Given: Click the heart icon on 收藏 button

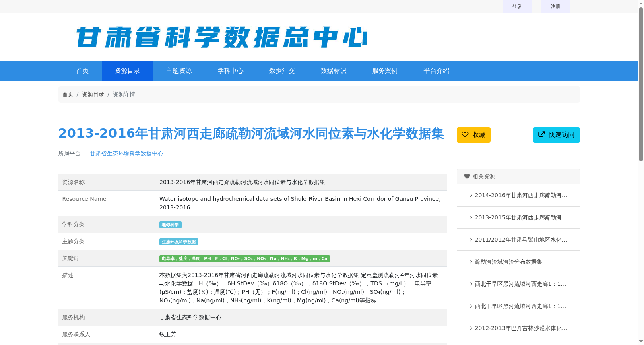Looking at the screenshot, I should [465, 135].
